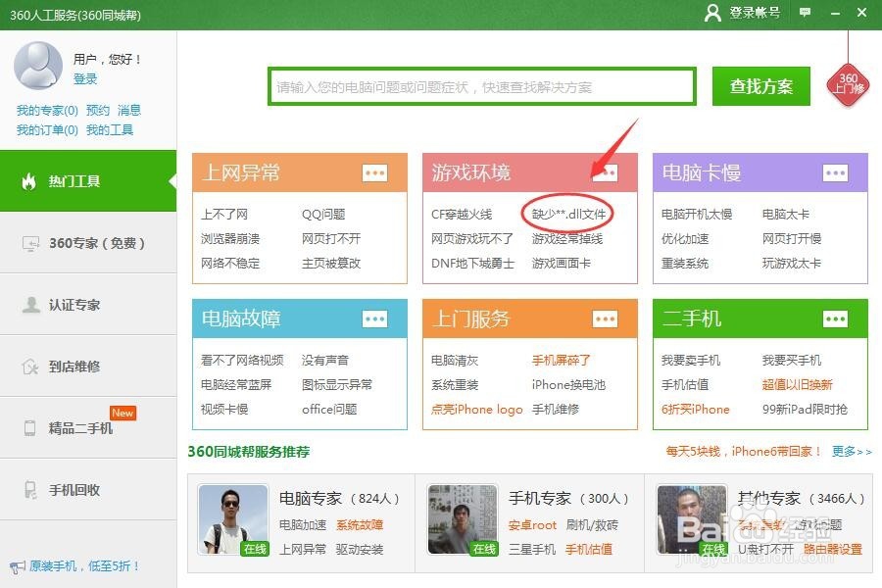Select the flame icon of 热门工具
882x588 pixels.
click(x=28, y=181)
